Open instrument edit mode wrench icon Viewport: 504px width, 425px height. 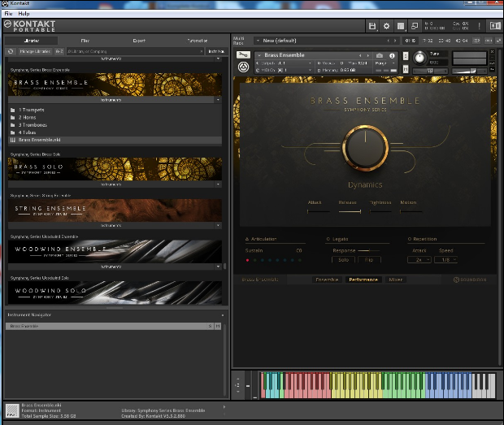(243, 54)
